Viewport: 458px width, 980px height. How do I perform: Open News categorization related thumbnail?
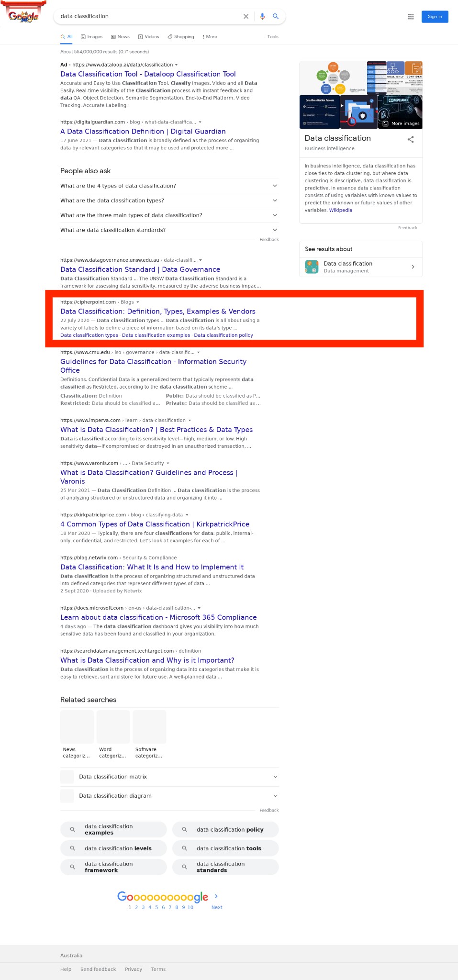pos(77,735)
